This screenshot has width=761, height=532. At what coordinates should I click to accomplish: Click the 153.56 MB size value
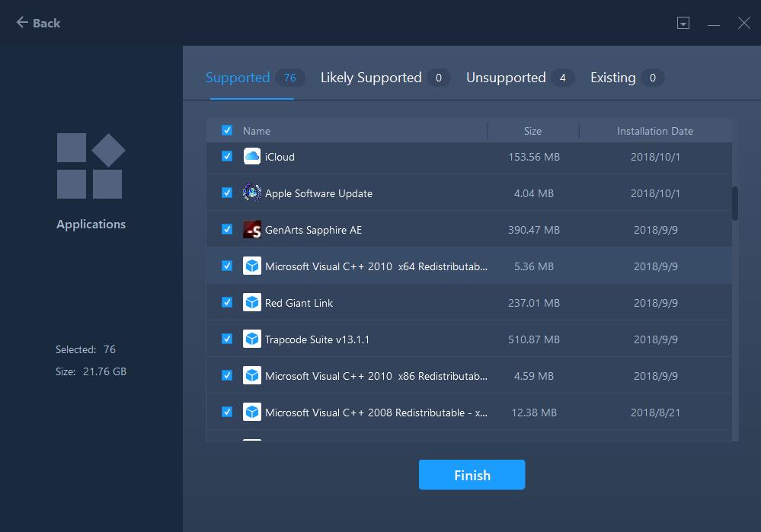[x=534, y=157]
